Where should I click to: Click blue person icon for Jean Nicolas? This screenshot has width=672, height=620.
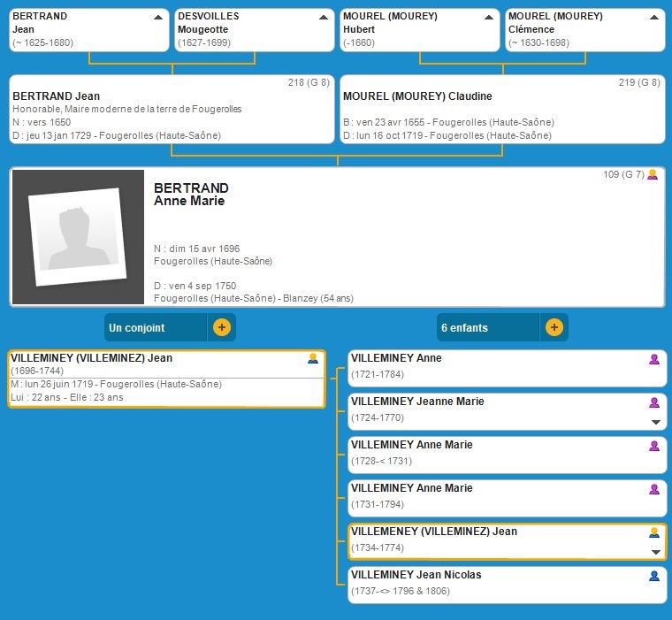pos(654,576)
